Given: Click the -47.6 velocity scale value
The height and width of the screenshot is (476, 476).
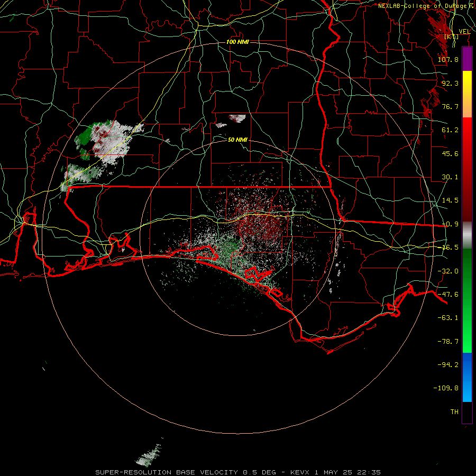Looking at the screenshot, I should [x=448, y=295].
